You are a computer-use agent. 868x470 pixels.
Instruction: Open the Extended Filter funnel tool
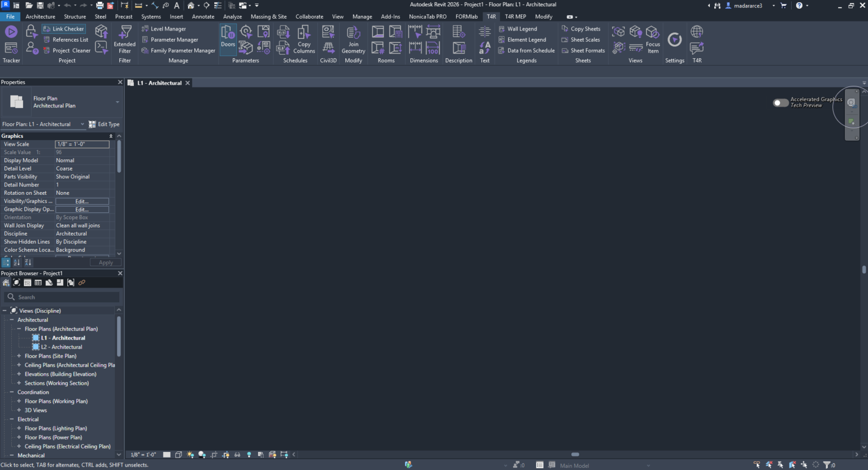pos(125,39)
